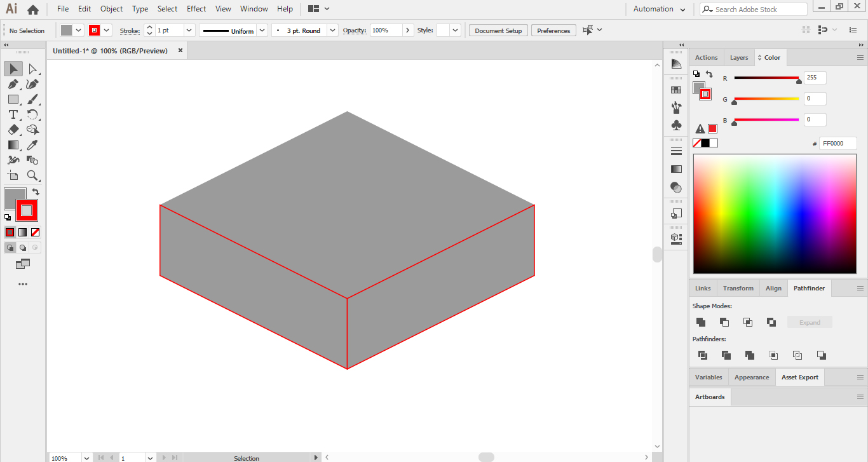Open Symbols panel club icon
The image size is (868, 462).
click(676, 125)
